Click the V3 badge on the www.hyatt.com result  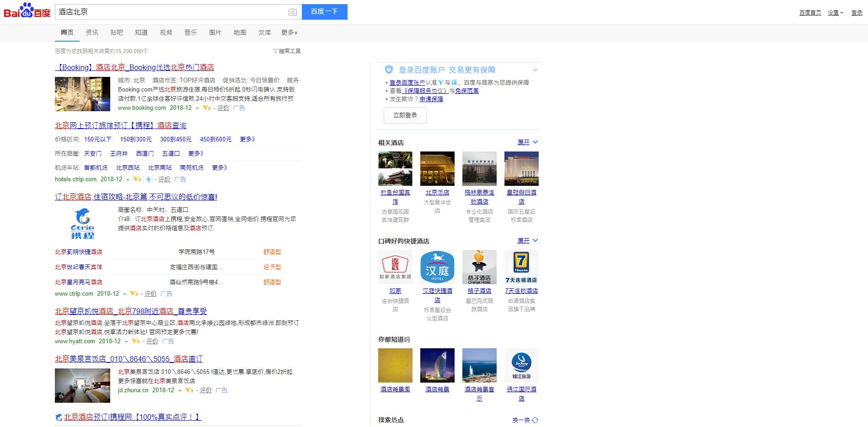click(x=136, y=341)
